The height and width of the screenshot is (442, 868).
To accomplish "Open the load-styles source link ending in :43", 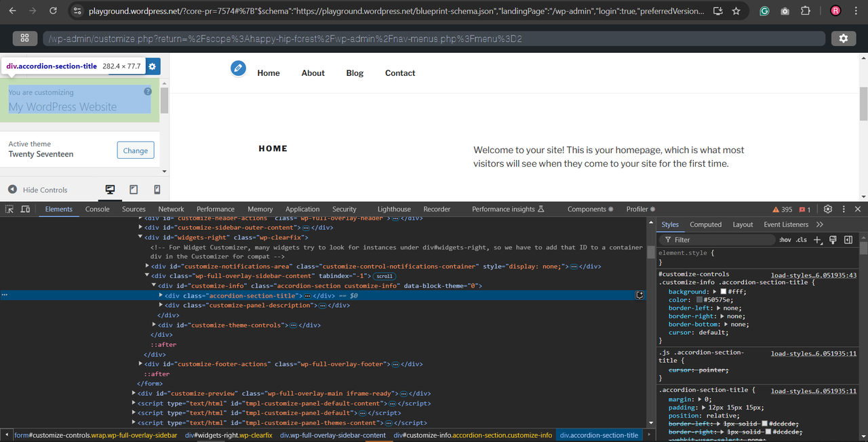I will [x=814, y=275].
